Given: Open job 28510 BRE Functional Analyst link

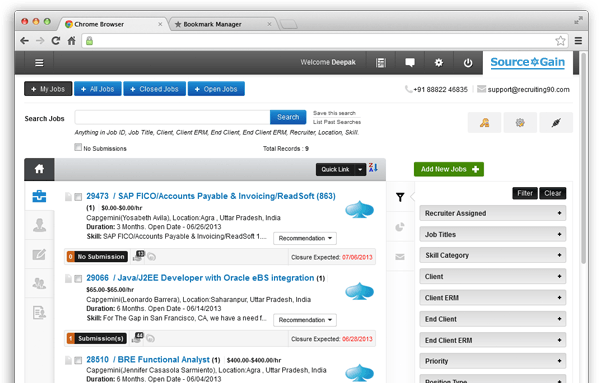Looking at the screenshot, I should point(148,359).
